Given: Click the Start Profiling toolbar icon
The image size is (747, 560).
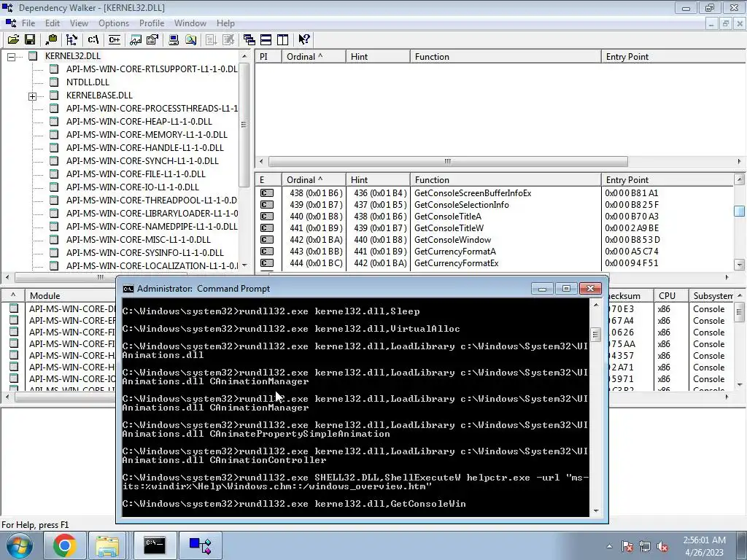Looking at the screenshot, I should click(x=211, y=39).
